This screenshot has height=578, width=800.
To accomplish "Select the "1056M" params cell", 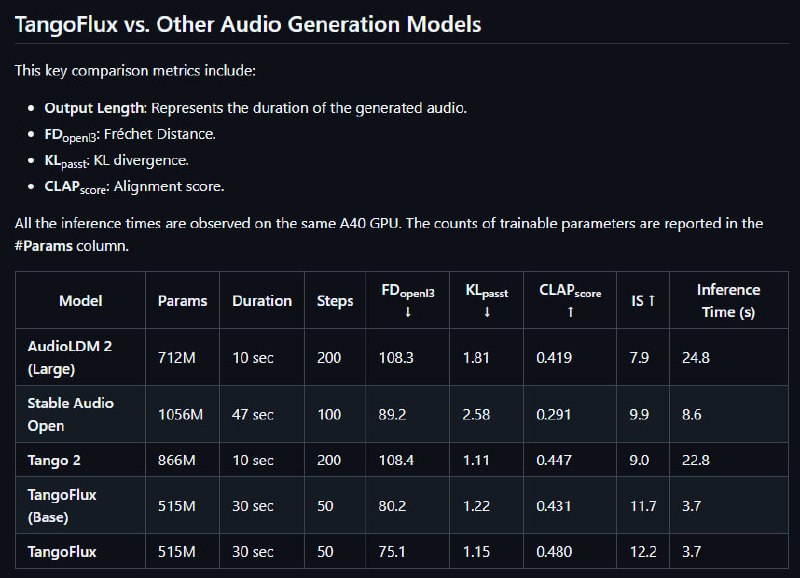I will [x=181, y=414].
